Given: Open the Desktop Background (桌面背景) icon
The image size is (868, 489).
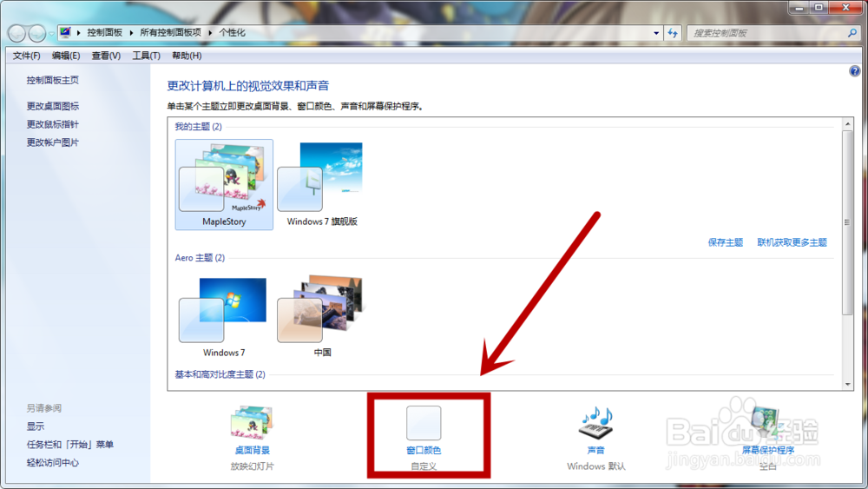Looking at the screenshot, I should click(x=252, y=423).
